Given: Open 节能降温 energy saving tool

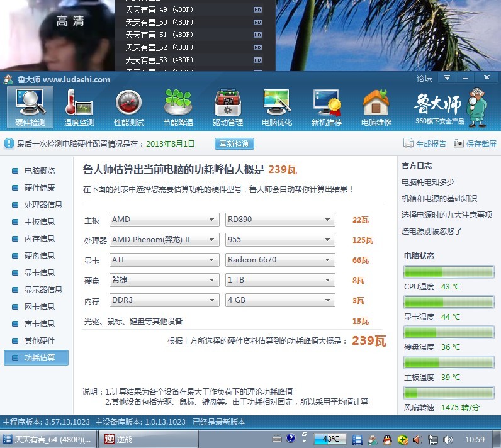Looking at the screenshot, I should coord(178,108).
